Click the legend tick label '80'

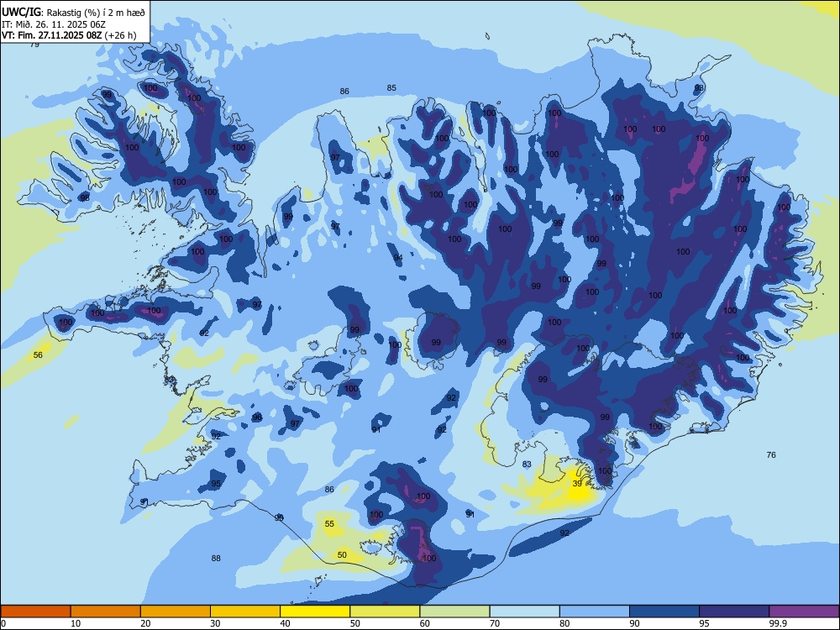tap(564, 623)
